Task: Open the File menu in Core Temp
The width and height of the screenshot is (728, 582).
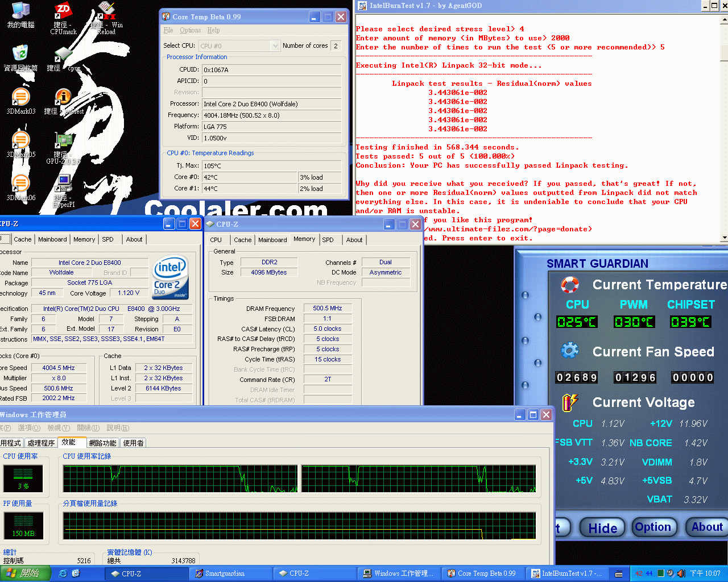Action: click(168, 30)
